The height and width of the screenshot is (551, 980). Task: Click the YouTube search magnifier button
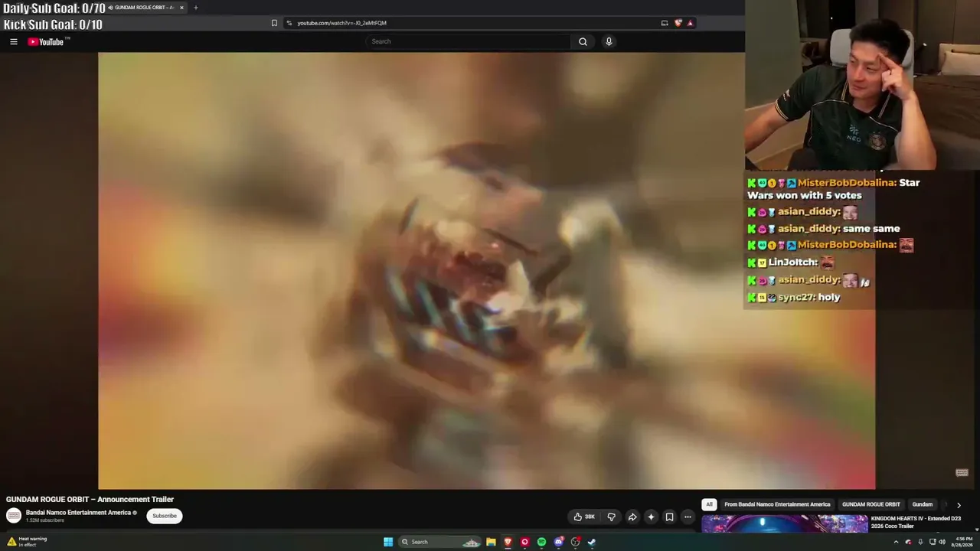coord(583,42)
